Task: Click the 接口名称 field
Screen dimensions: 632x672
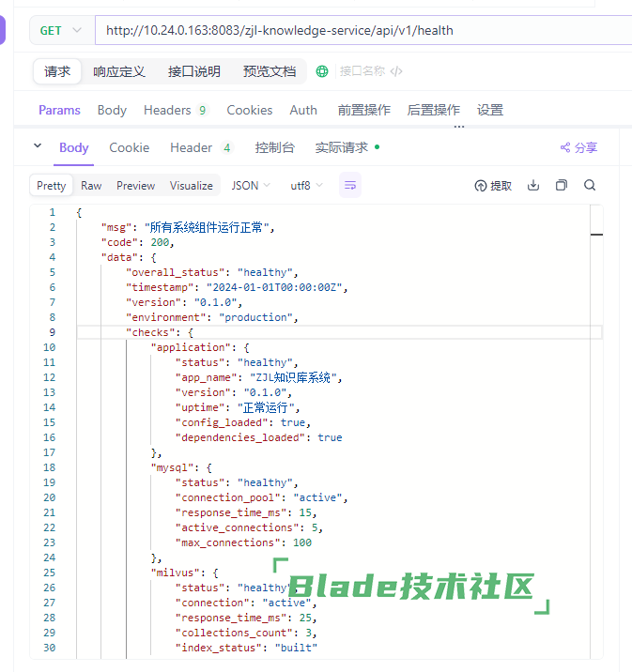Action: click(362, 71)
